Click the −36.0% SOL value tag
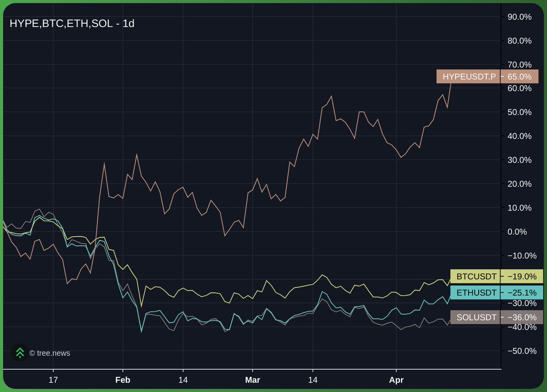The image size is (547, 392). point(522,317)
